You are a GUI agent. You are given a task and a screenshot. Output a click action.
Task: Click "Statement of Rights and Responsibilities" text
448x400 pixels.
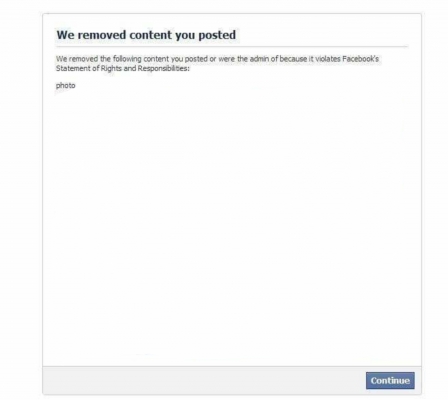coord(121,68)
